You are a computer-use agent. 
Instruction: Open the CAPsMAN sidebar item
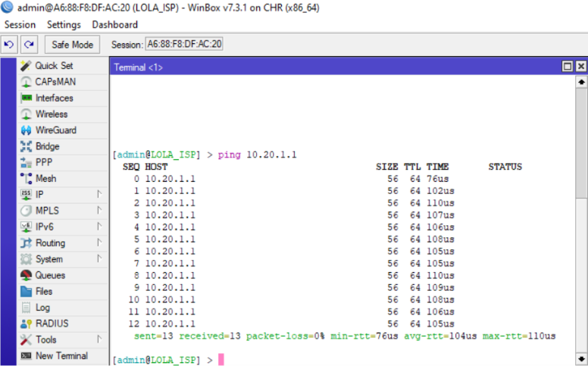(x=55, y=82)
